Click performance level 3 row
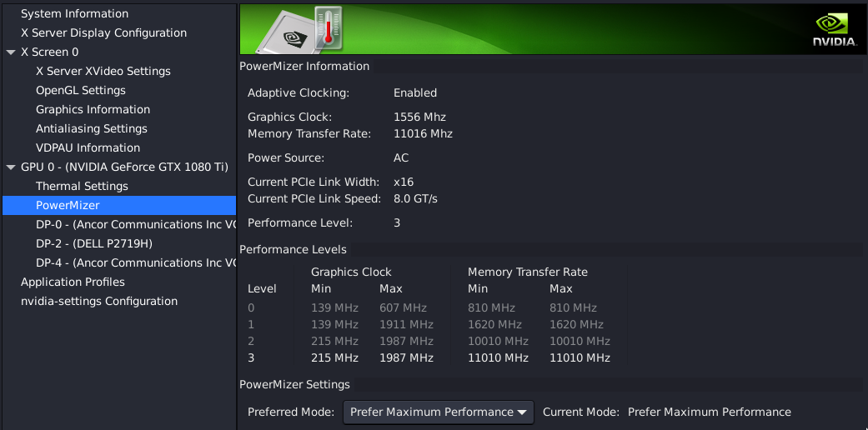 tap(429, 358)
